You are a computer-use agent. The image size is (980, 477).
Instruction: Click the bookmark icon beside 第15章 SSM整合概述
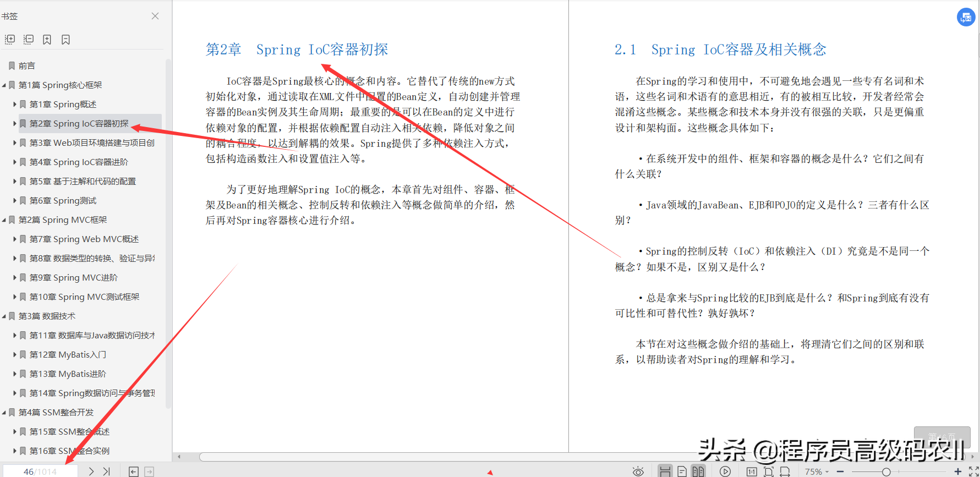[x=23, y=431]
